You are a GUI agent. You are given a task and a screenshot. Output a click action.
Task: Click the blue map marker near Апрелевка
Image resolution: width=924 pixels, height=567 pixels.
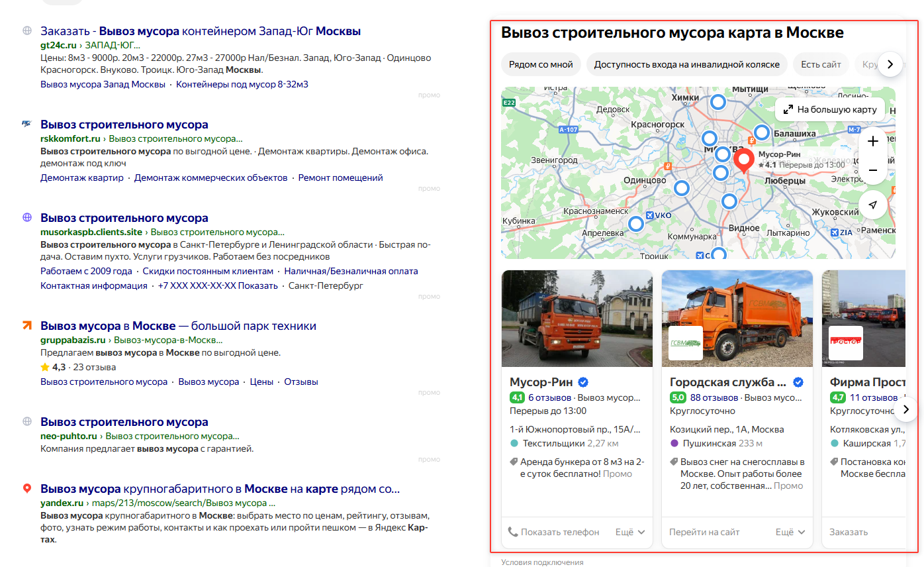pyautogui.click(x=635, y=224)
